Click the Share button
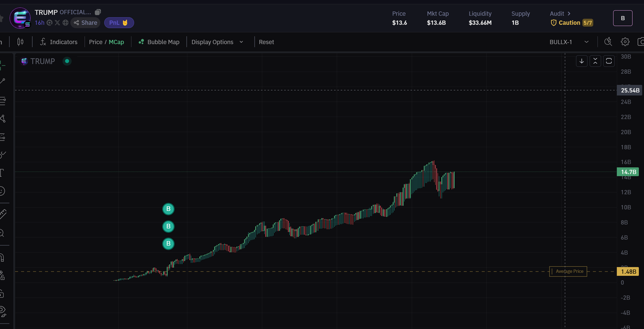Image resolution: width=644 pixels, height=329 pixels. 85,23
